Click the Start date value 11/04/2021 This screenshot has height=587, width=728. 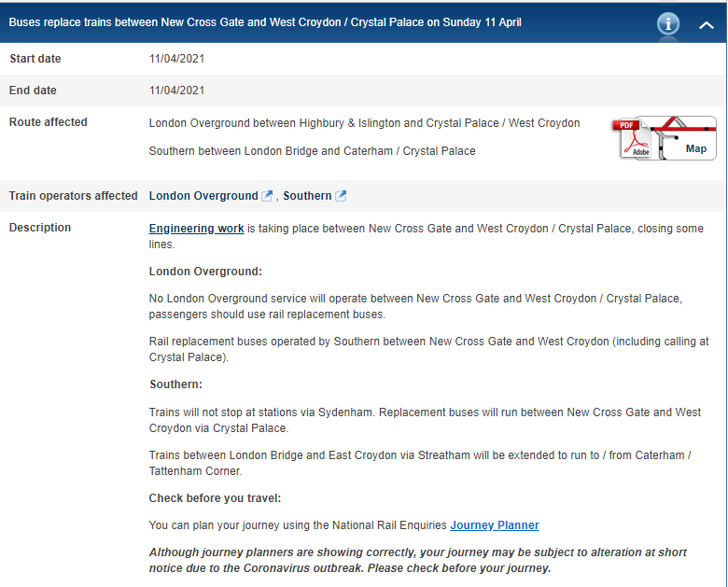coord(177,59)
